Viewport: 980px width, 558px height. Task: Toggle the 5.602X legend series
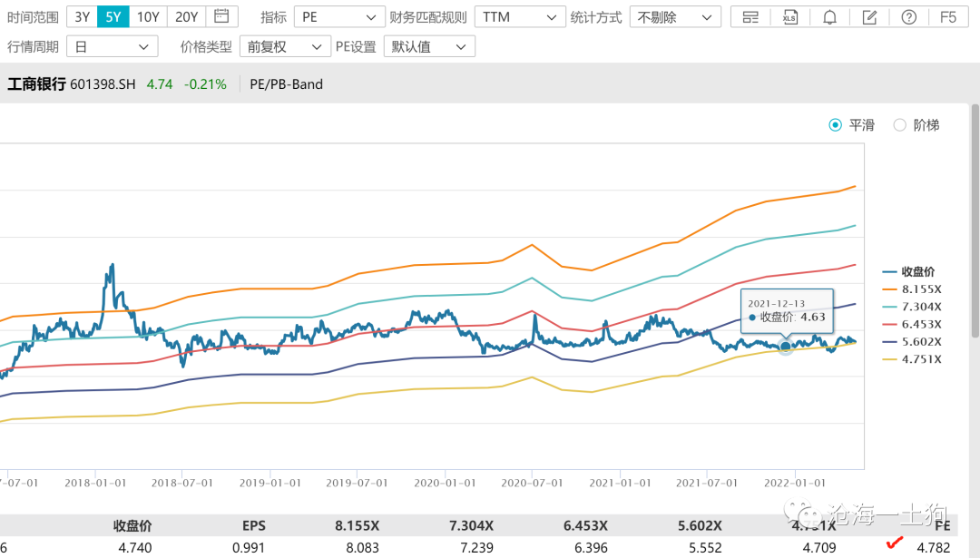912,341
